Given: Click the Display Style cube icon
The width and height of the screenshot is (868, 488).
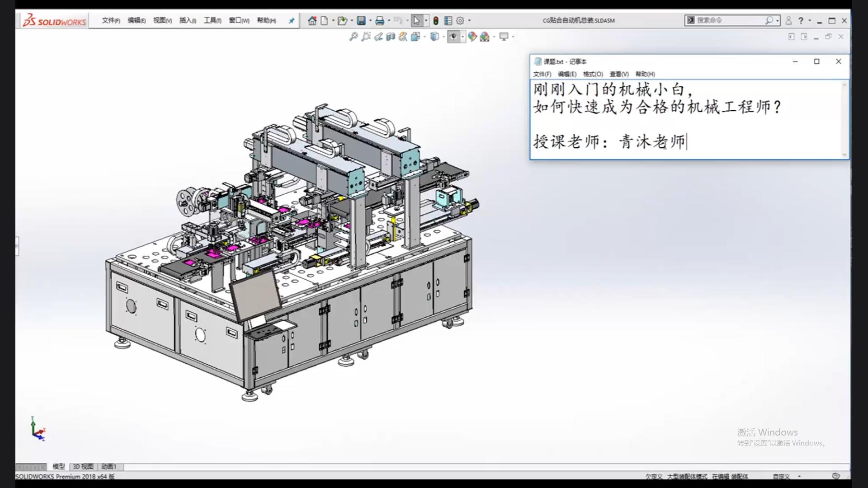Looking at the screenshot, I should [434, 37].
